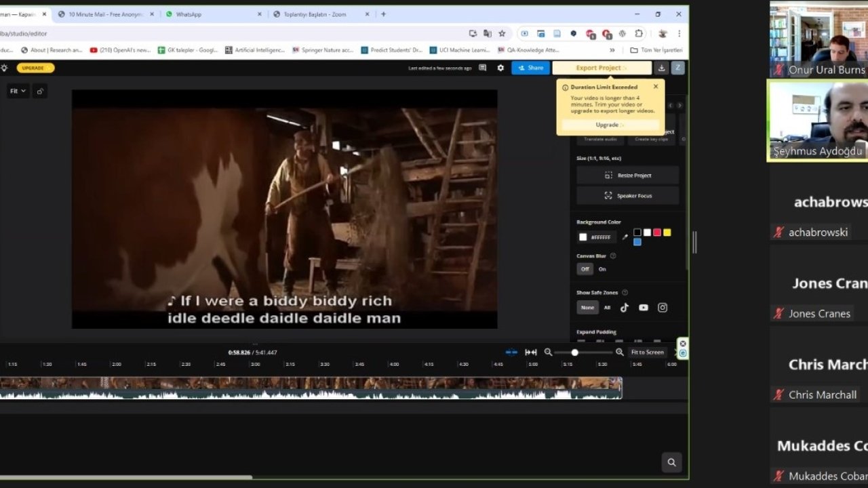The width and height of the screenshot is (868, 488).
Task: Select TikTok safe zone icon
Action: pos(625,307)
